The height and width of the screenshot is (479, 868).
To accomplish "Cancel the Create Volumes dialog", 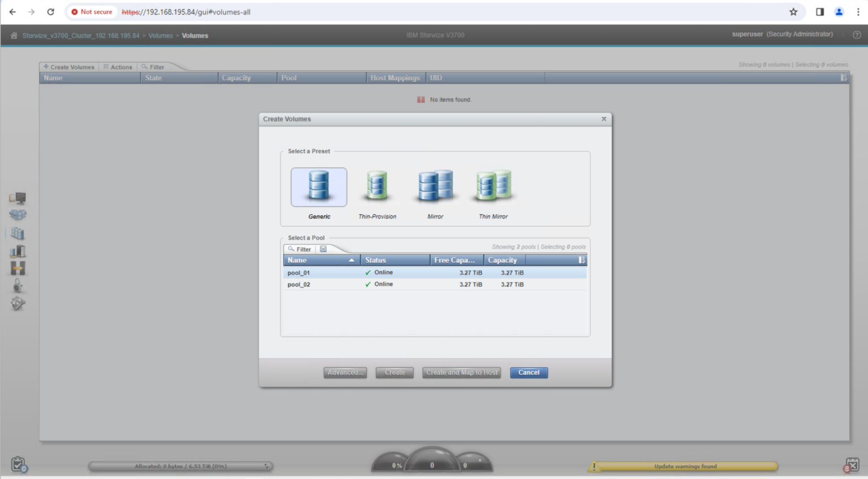I will pyautogui.click(x=528, y=372).
